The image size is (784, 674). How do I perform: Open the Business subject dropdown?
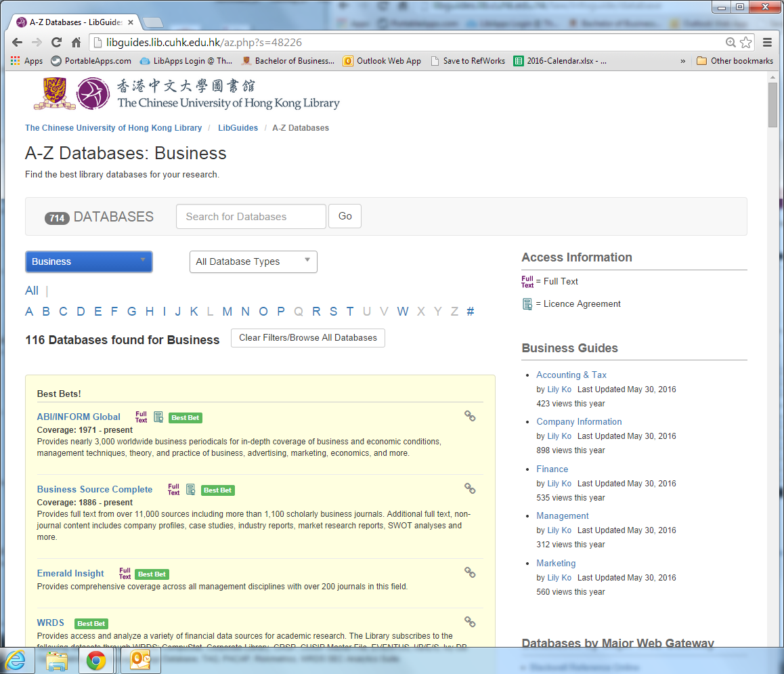coord(89,261)
